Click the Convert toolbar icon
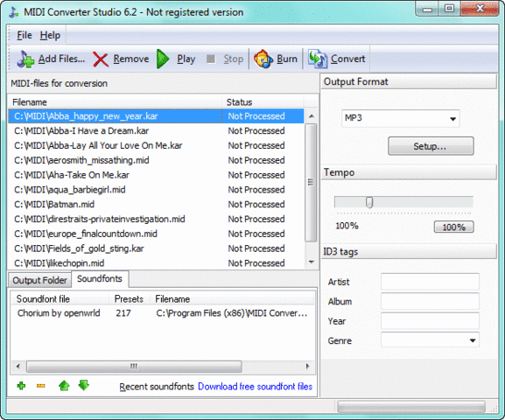Screen dimensions: 505x420 click(318, 59)
